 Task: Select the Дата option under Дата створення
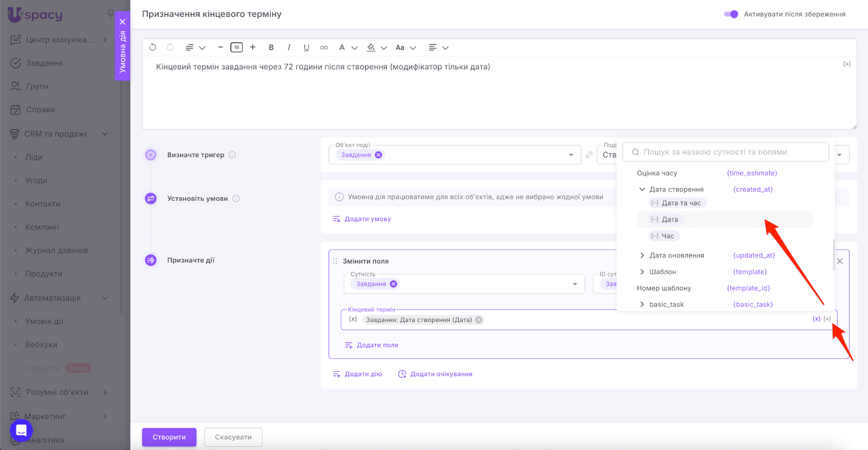[x=669, y=220]
